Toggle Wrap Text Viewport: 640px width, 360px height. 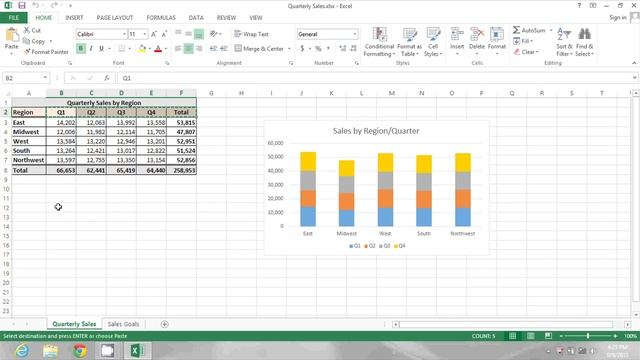[x=251, y=34]
